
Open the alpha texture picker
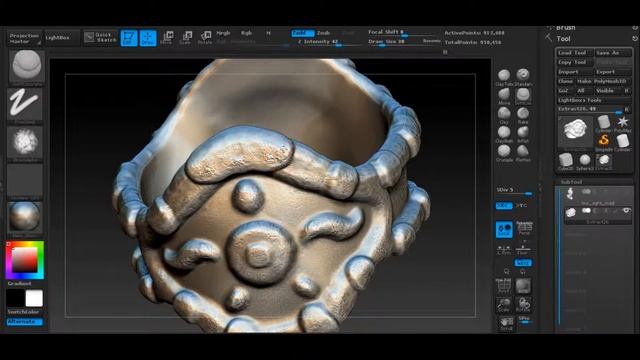(25, 143)
